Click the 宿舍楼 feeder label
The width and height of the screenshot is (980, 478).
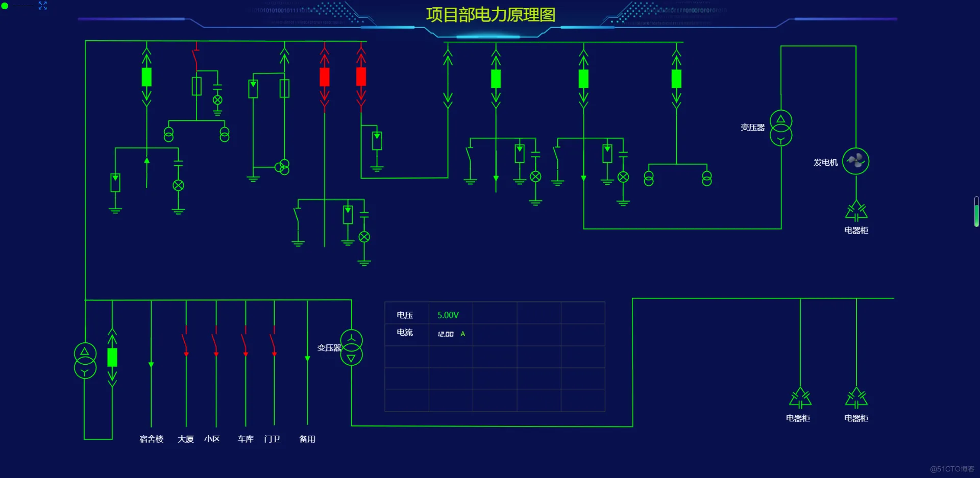(152, 439)
